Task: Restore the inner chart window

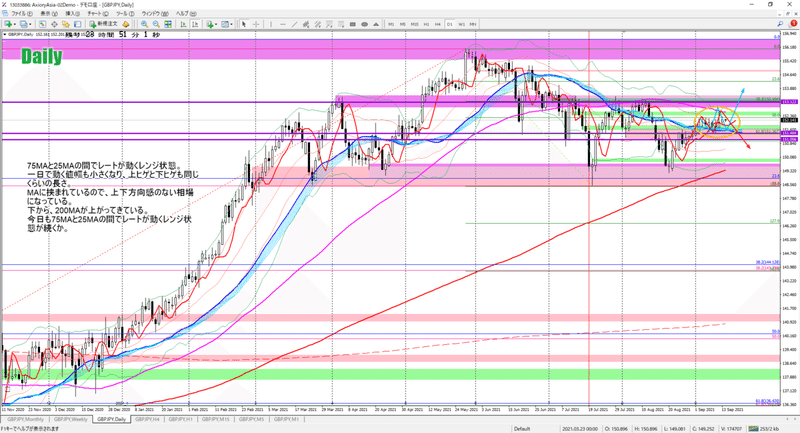Action: point(788,14)
